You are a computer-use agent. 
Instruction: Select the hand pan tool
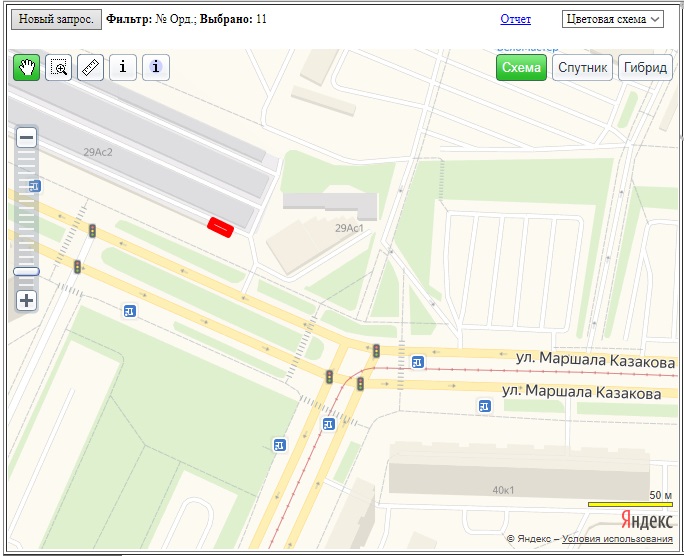pyautogui.click(x=26, y=67)
